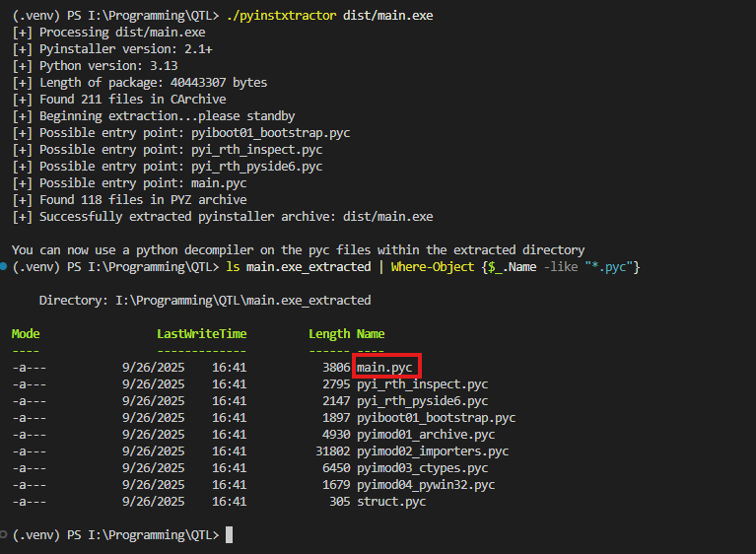
Task: Click the pyimod03_ctypes.pyc file name
Action: point(422,468)
